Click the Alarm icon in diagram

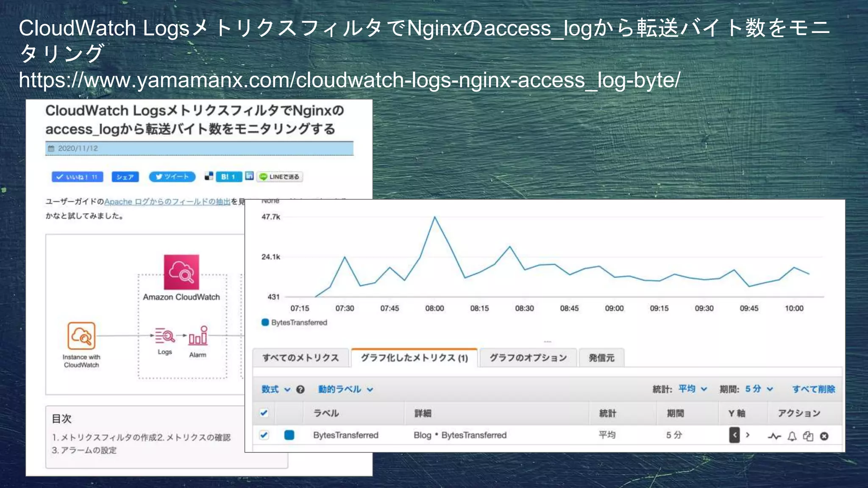198,335
